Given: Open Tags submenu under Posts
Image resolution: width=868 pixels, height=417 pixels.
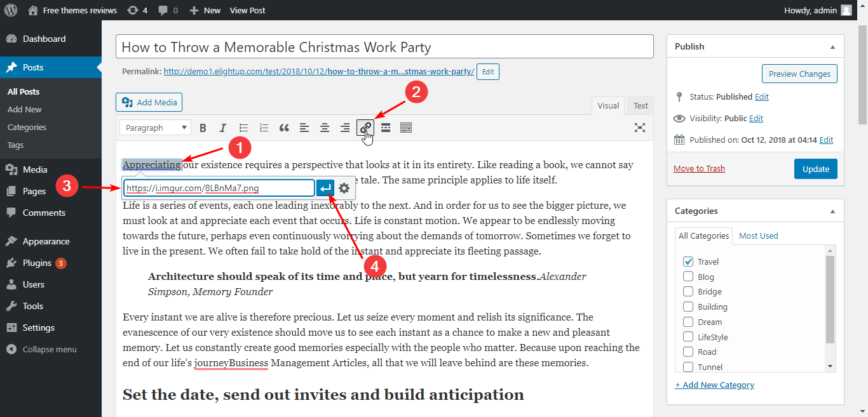Looking at the screenshot, I should coord(15,145).
